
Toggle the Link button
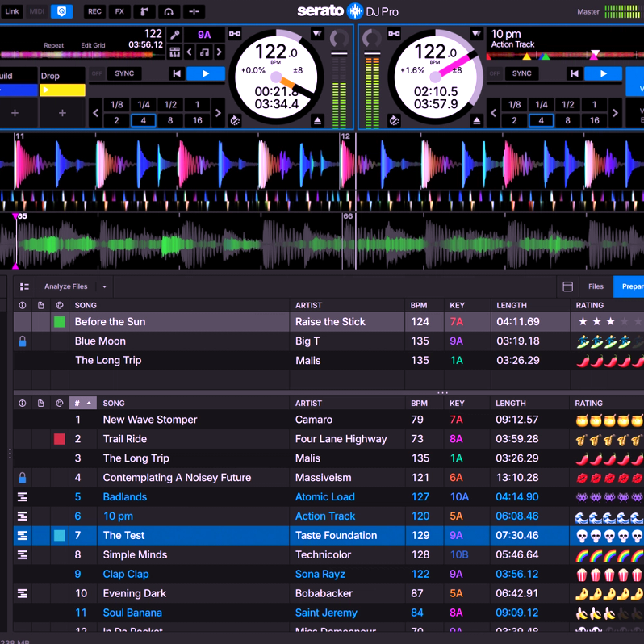click(x=12, y=11)
